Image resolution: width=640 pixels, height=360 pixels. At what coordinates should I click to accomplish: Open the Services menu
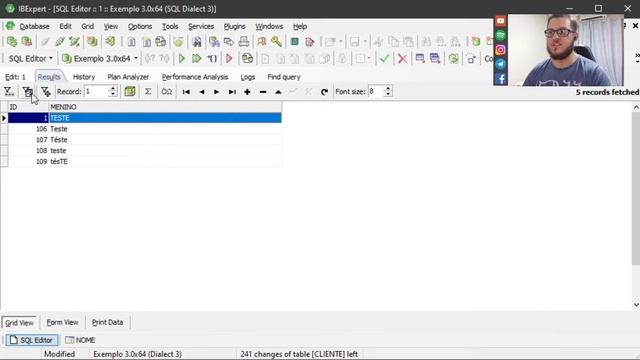pos(201,27)
